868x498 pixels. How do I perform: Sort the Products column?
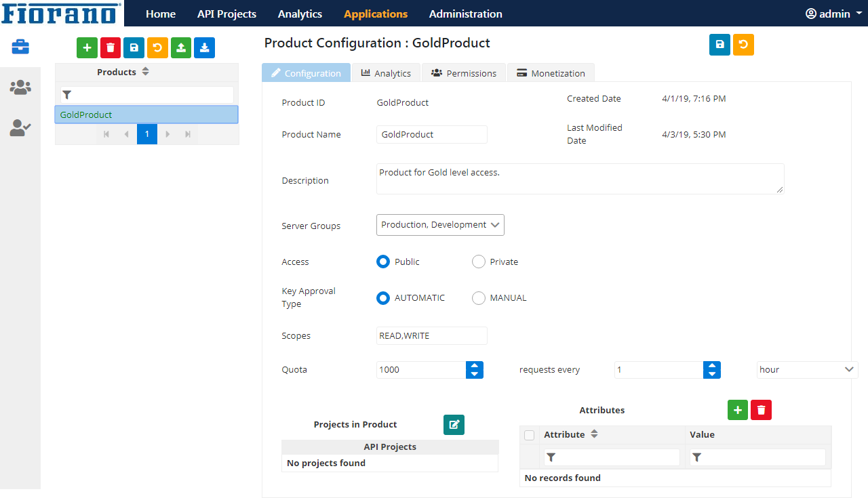point(145,72)
